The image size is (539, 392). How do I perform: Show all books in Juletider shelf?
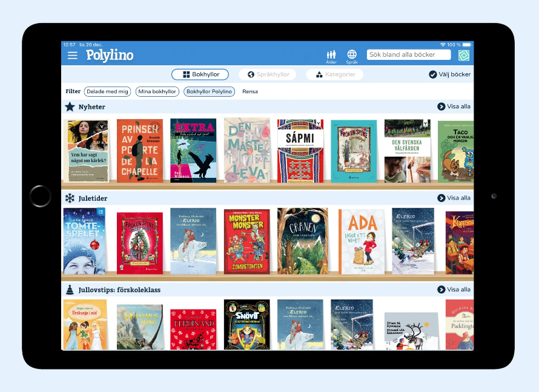(x=454, y=198)
